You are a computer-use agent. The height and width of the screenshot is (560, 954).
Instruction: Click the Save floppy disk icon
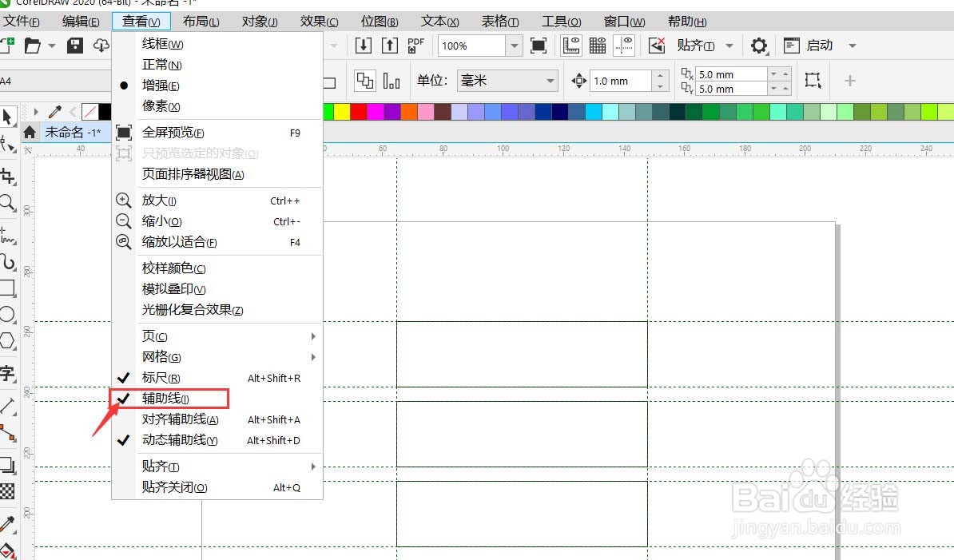[x=75, y=46]
